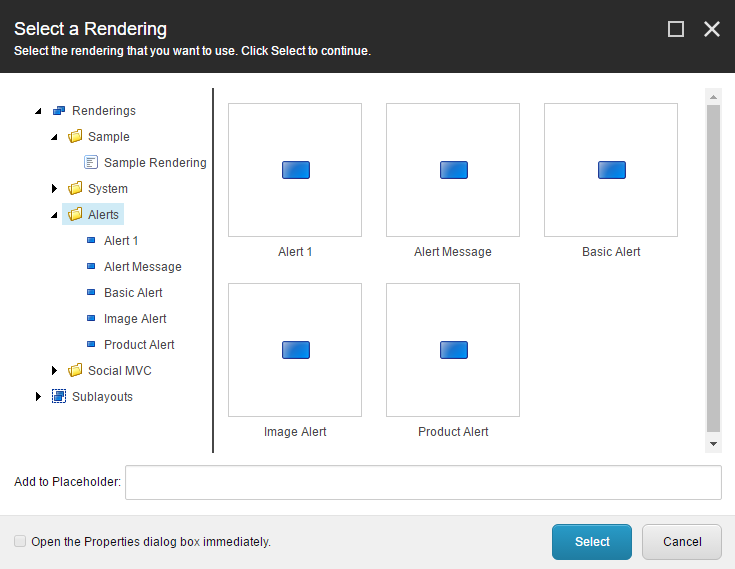This screenshot has height=569, width=735.
Task: Select the Alert 1 rendering thumbnail
Action: click(295, 170)
